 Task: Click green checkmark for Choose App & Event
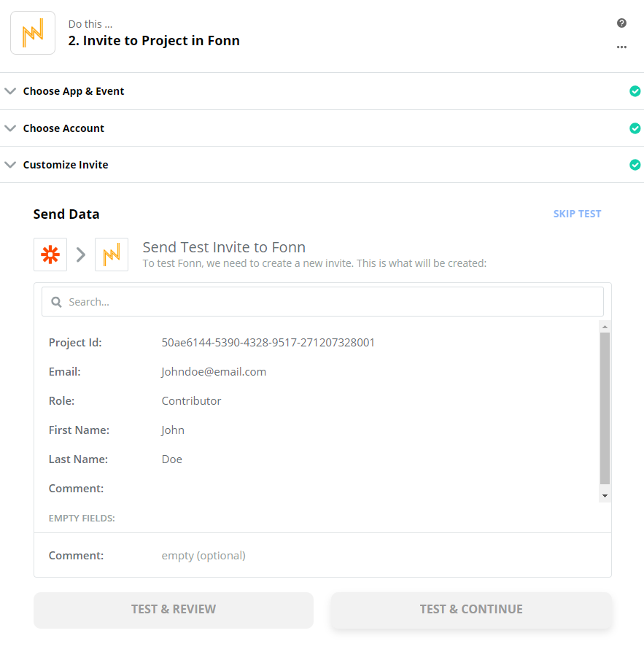click(635, 91)
